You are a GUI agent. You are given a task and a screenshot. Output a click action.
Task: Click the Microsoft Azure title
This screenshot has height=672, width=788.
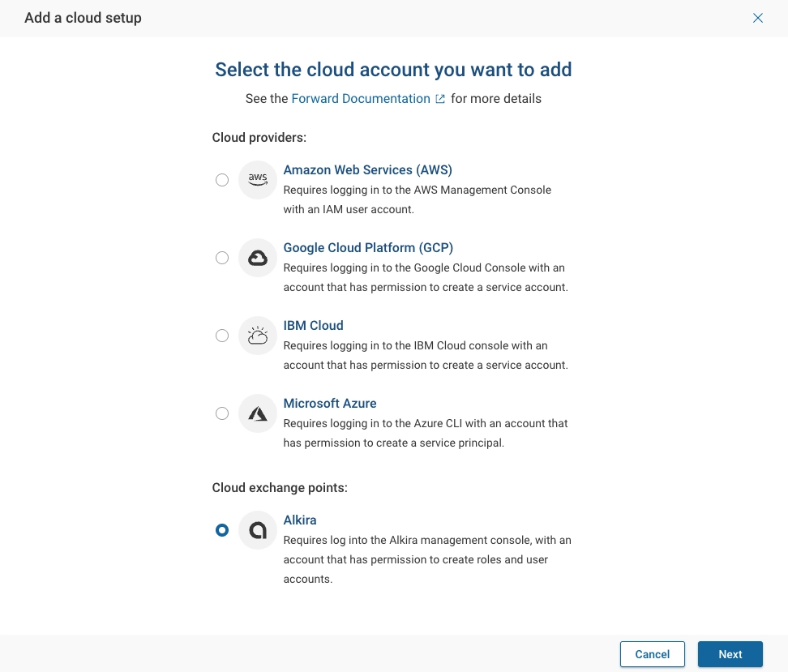point(330,404)
